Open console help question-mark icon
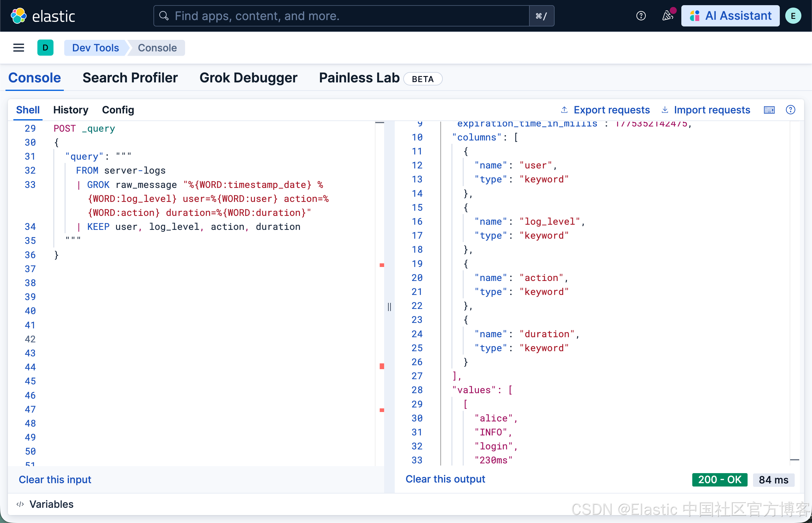812x523 pixels. click(x=790, y=110)
